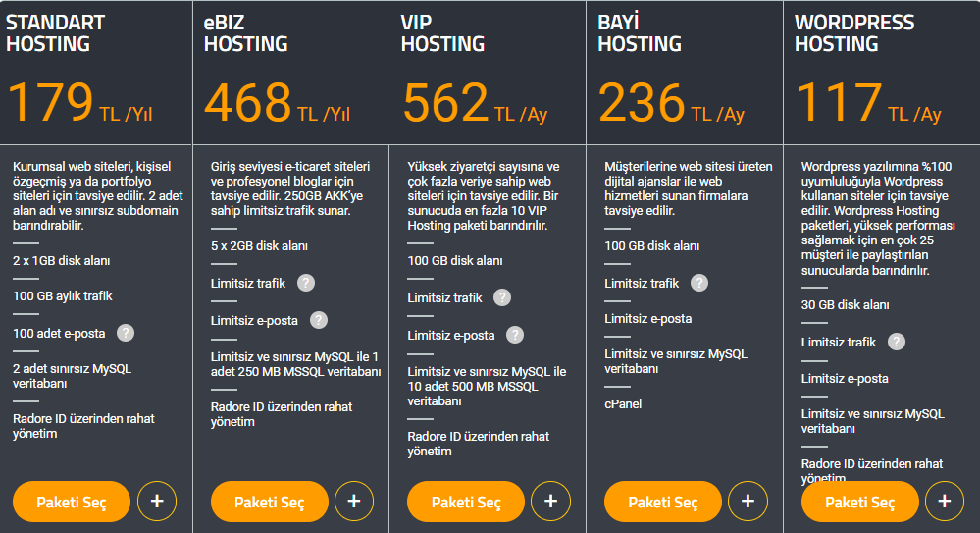Click help icon by VIP Limitsiz e-posta

click(515, 335)
